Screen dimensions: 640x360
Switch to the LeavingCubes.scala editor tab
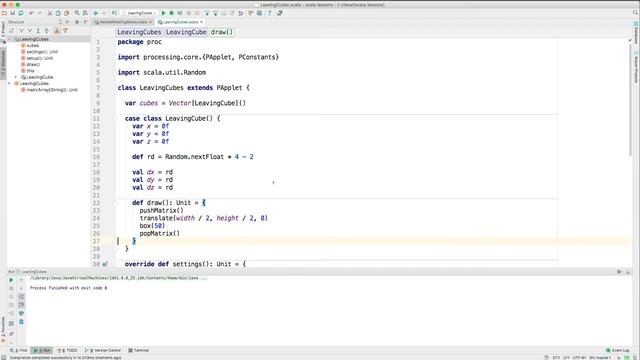coord(180,22)
